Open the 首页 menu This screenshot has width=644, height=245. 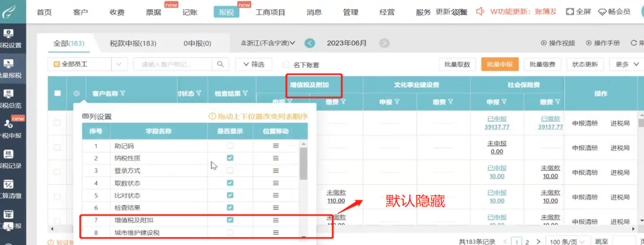tap(45, 12)
